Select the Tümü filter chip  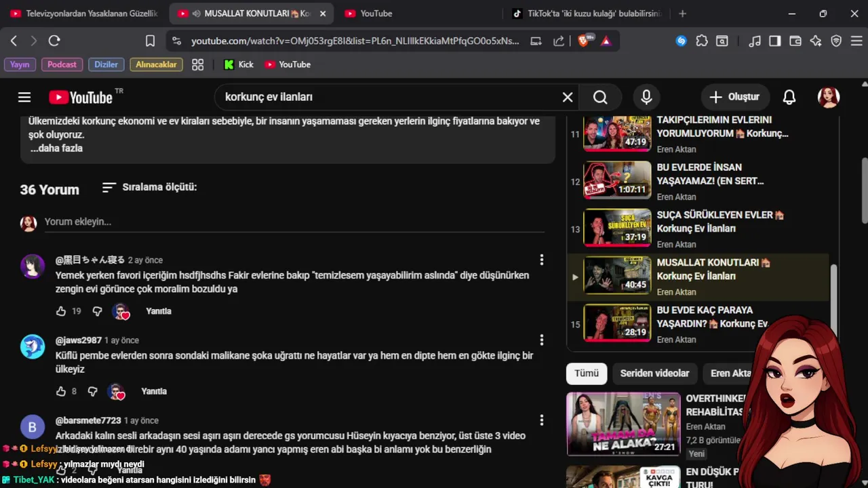587,373
